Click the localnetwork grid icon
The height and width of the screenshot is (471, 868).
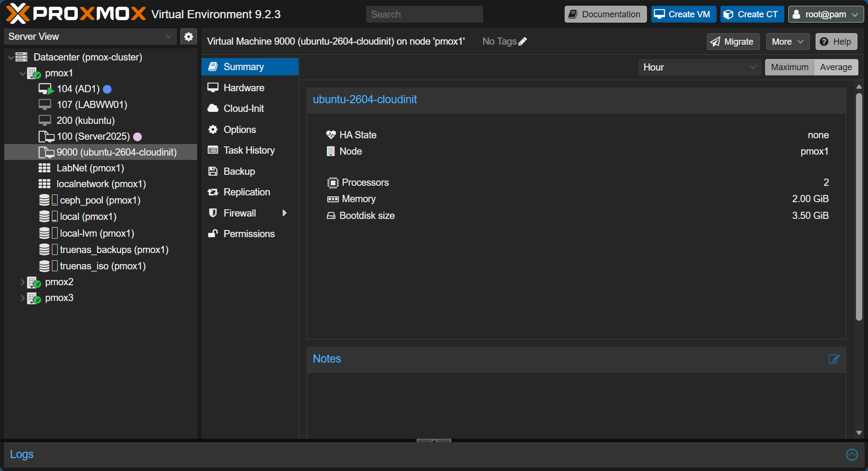pos(45,184)
